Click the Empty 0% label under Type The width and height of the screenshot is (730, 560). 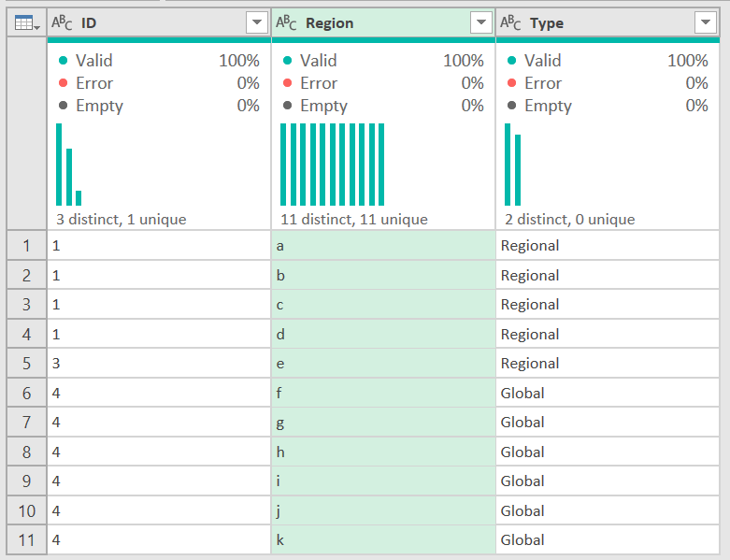click(608, 106)
